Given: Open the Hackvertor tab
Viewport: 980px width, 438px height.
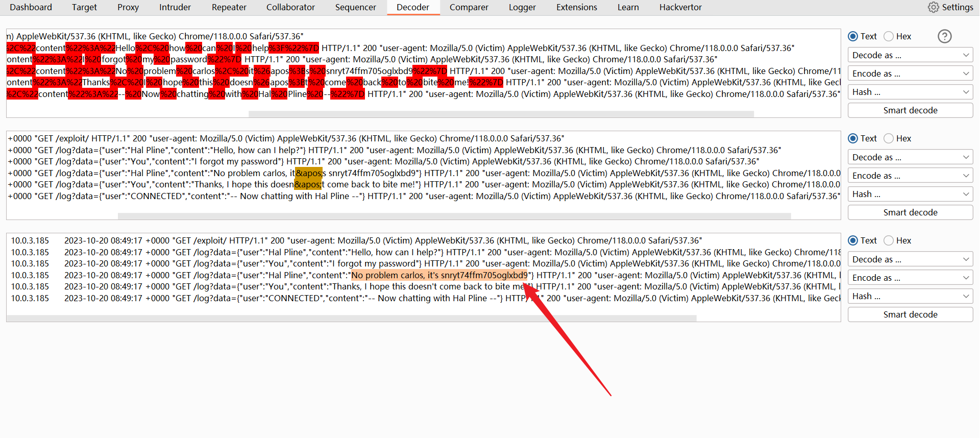Looking at the screenshot, I should 680,7.
